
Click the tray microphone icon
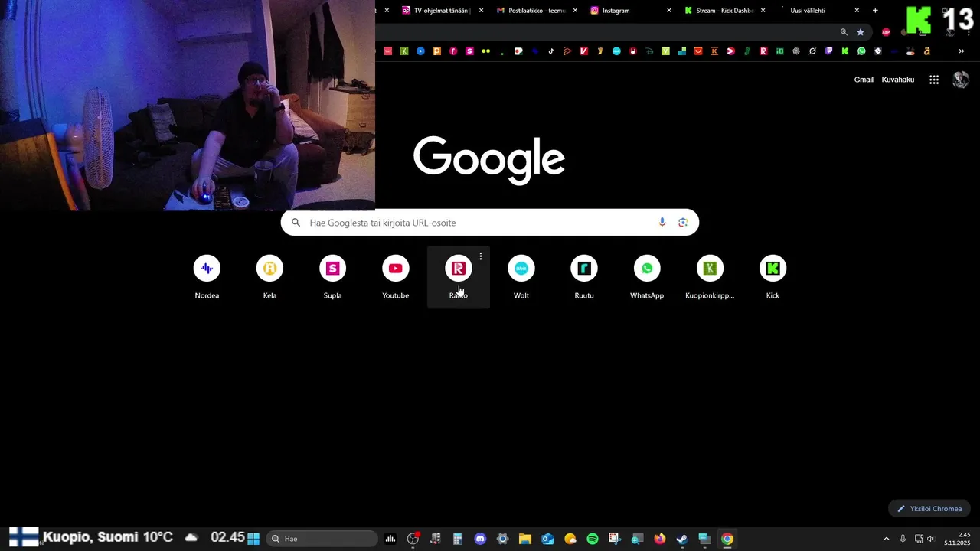[x=903, y=539]
